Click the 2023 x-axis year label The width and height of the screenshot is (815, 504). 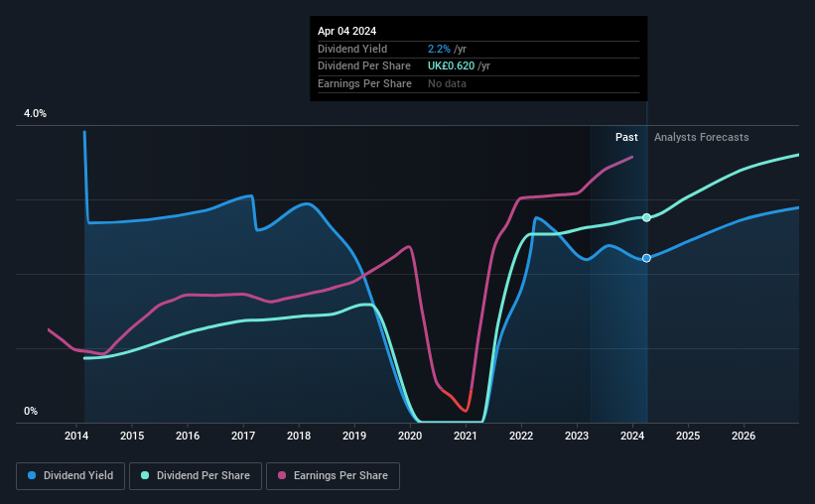tap(577, 436)
